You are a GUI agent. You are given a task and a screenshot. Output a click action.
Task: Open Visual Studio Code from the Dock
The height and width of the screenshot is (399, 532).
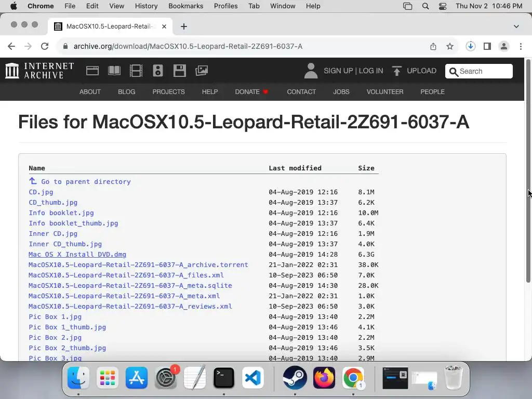[253, 378]
